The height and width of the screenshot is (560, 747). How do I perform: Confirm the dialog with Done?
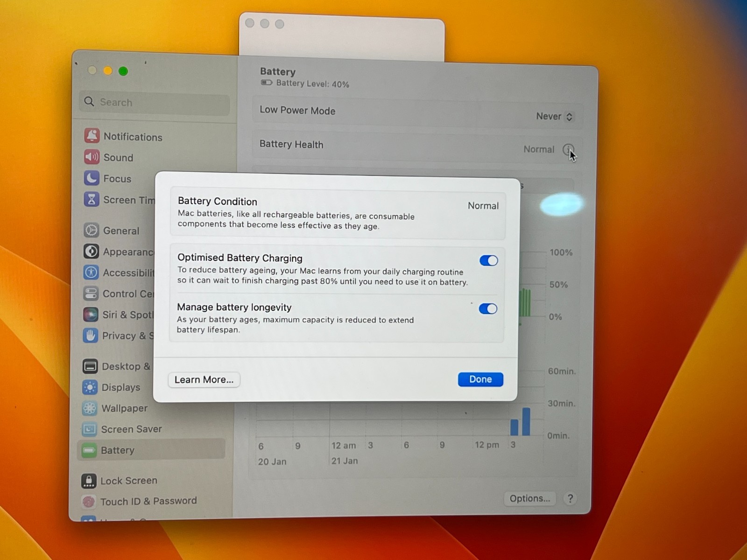pyautogui.click(x=480, y=379)
